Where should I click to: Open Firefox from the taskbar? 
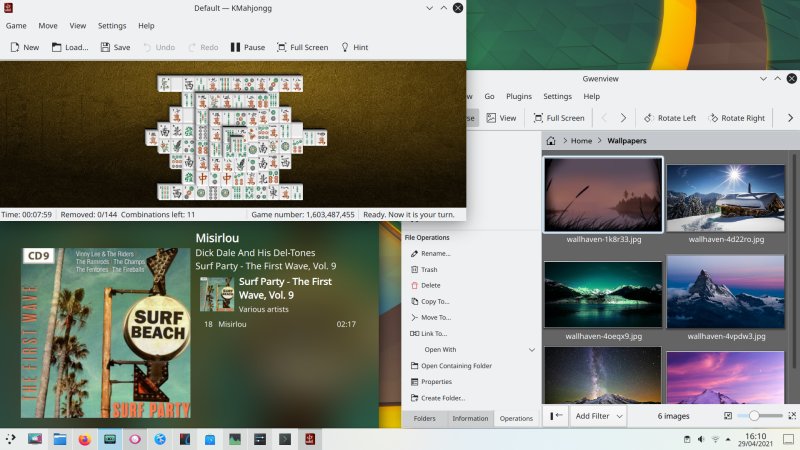(x=84, y=439)
